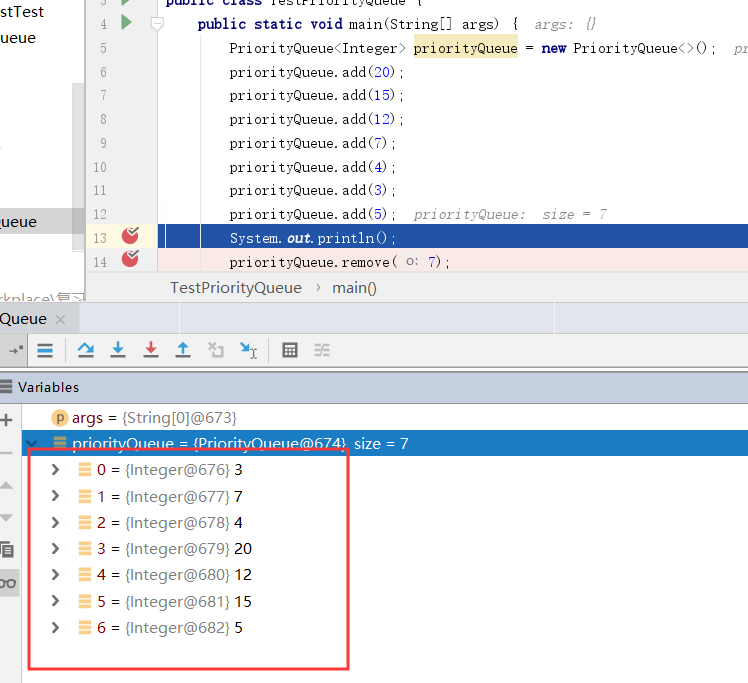Close the debug session tab
Screen dimensions: 748x683
pos(60,320)
